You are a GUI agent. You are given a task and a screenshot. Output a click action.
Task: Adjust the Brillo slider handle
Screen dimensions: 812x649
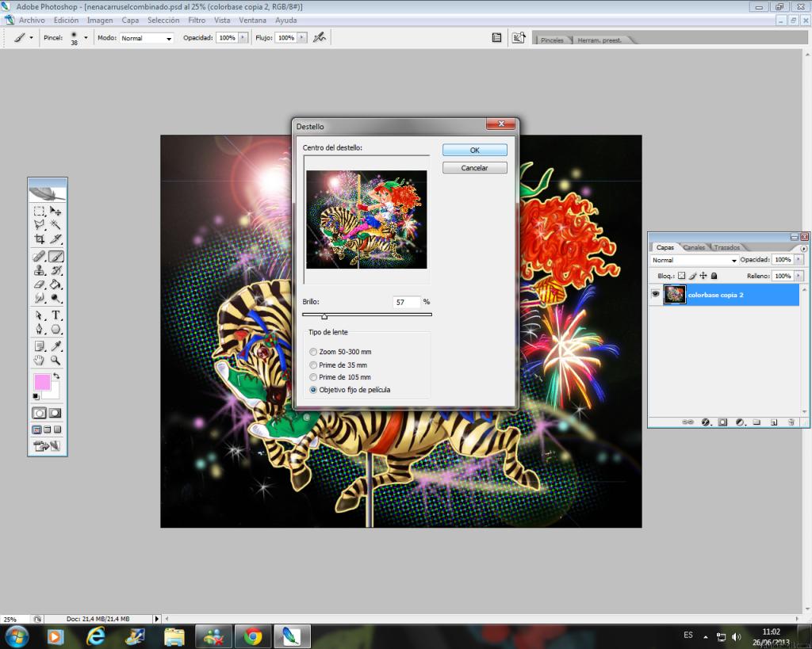coord(324,316)
